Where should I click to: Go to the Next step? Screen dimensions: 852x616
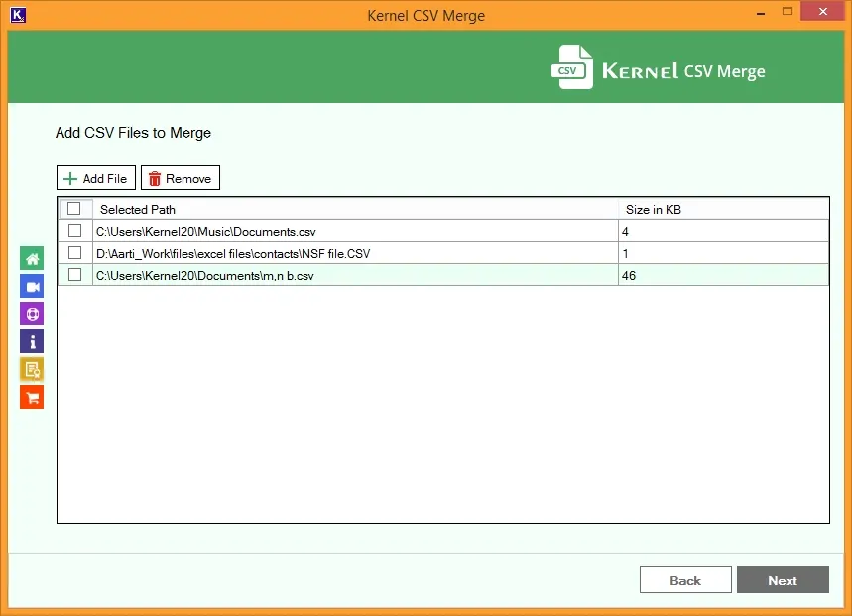pyautogui.click(x=783, y=580)
